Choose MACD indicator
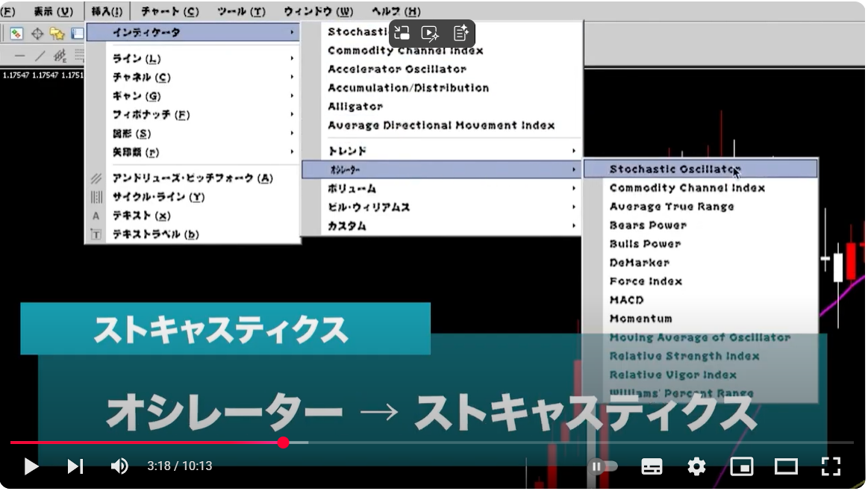 coord(700,301)
